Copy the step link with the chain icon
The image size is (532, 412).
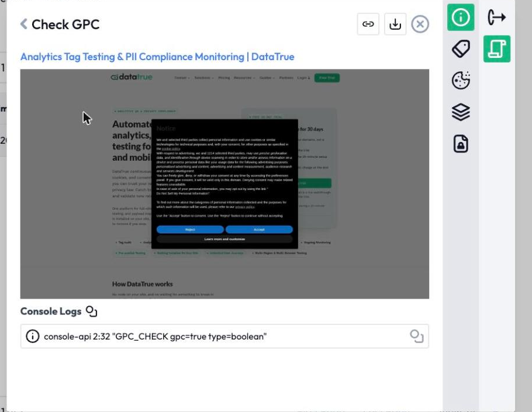(x=368, y=24)
